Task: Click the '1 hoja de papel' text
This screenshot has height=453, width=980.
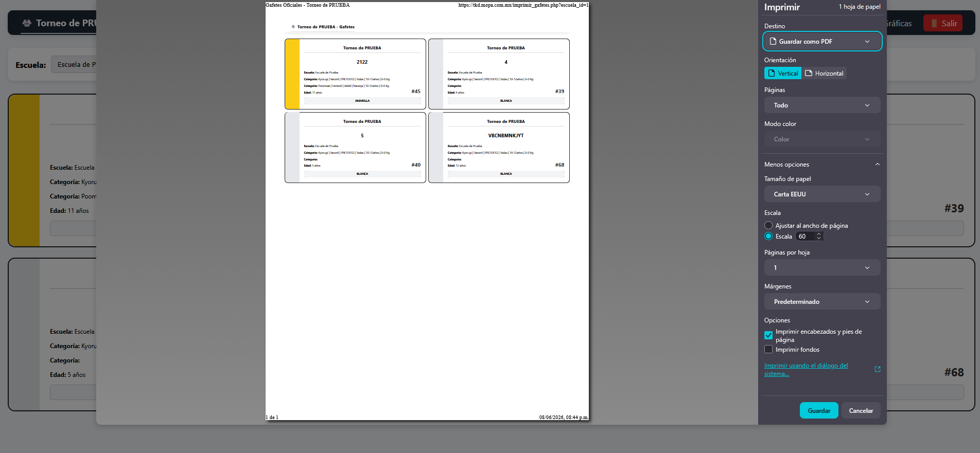Action: (x=859, y=7)
